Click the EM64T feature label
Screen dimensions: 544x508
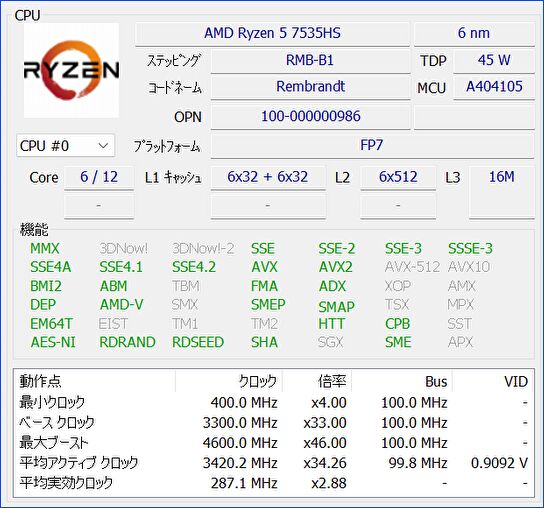[51, 324]
